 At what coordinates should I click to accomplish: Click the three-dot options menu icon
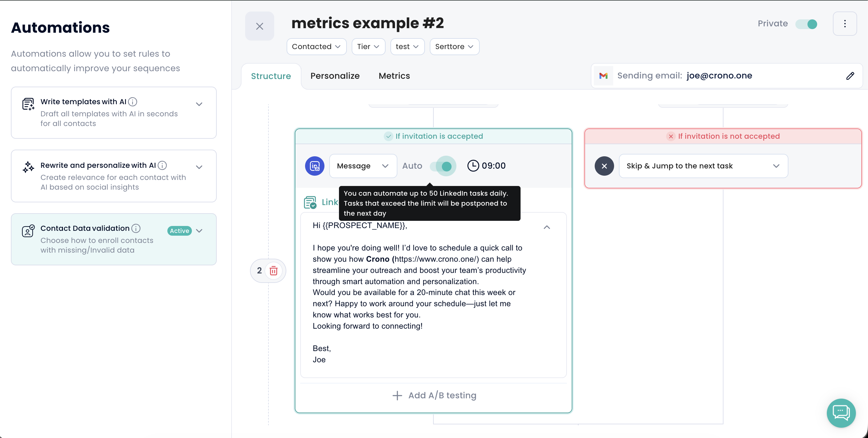coord(844,24)
